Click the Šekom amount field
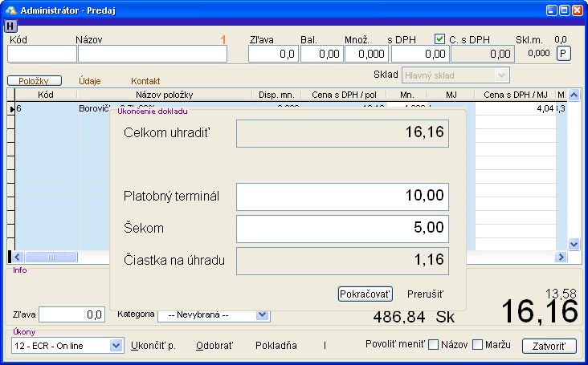 pos(341,229)
